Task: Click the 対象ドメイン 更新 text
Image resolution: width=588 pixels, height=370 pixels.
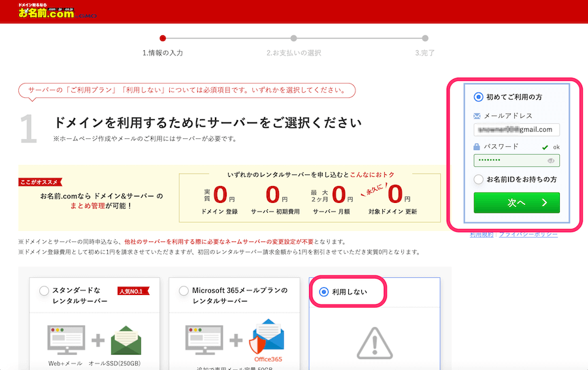Action: click(393, 211)
